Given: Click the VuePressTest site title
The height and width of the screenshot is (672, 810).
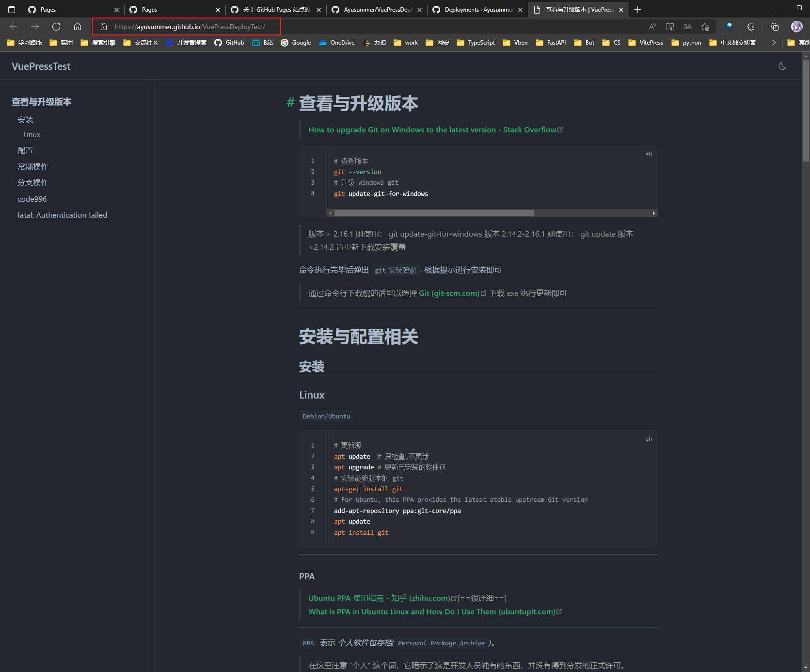Looking at the screenshot, I should click(41, 66).
